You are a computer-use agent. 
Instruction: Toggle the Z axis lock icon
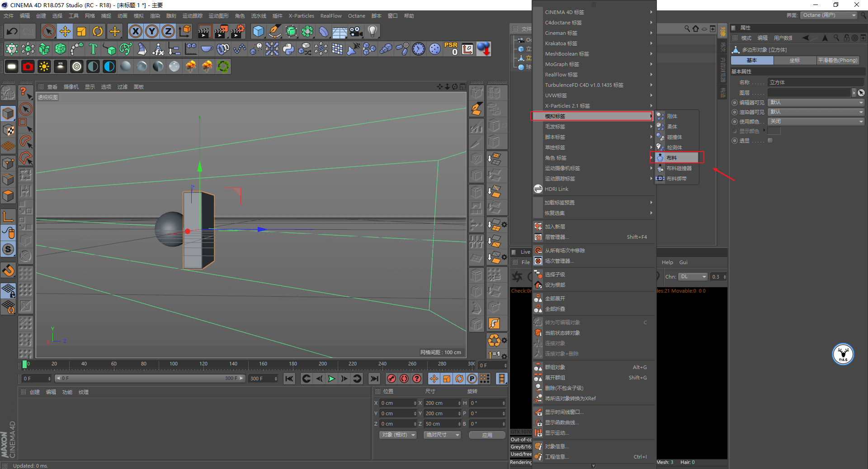click(168, 31)
